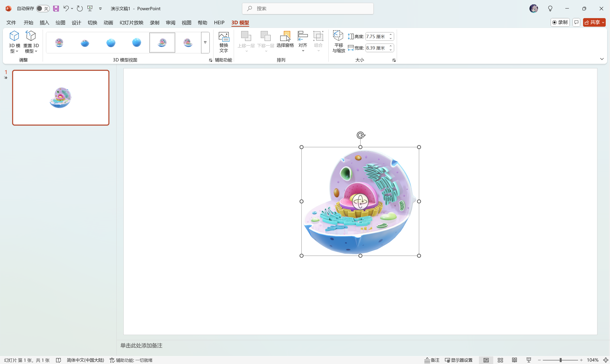Open the 选择窗格 selection pane
This screenshot has width=610, height=364.
click(285, 40)
